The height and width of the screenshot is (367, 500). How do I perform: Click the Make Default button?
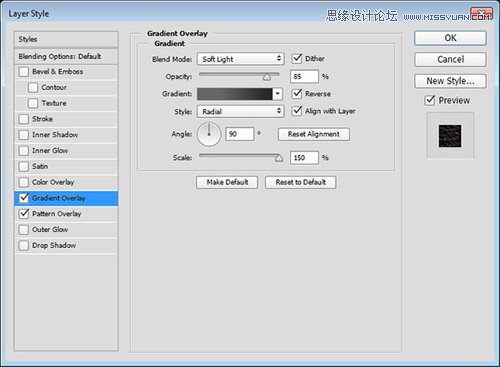tap(227, 182)
